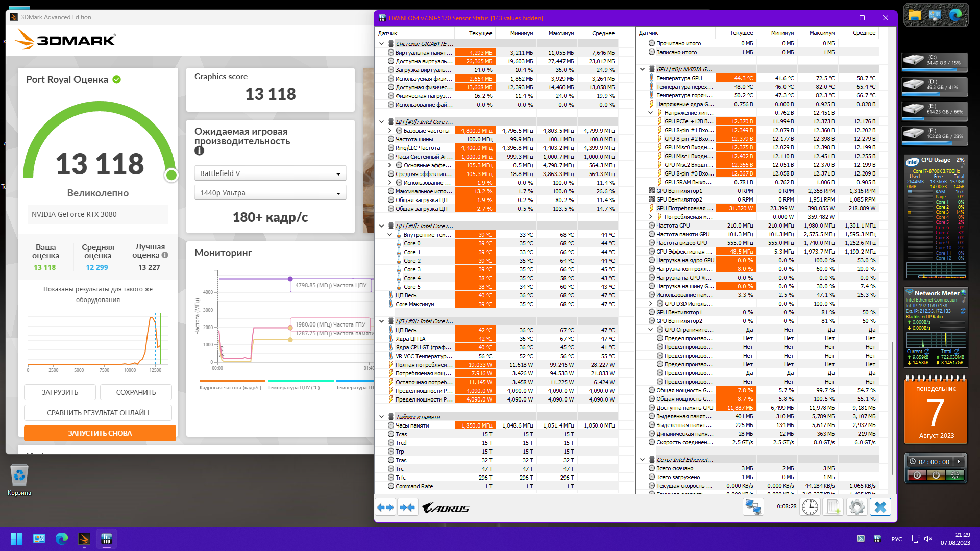Click the collapse columns arrows icon in HWiNFO
Screen dimensions: 980x551
coord(407,507)
